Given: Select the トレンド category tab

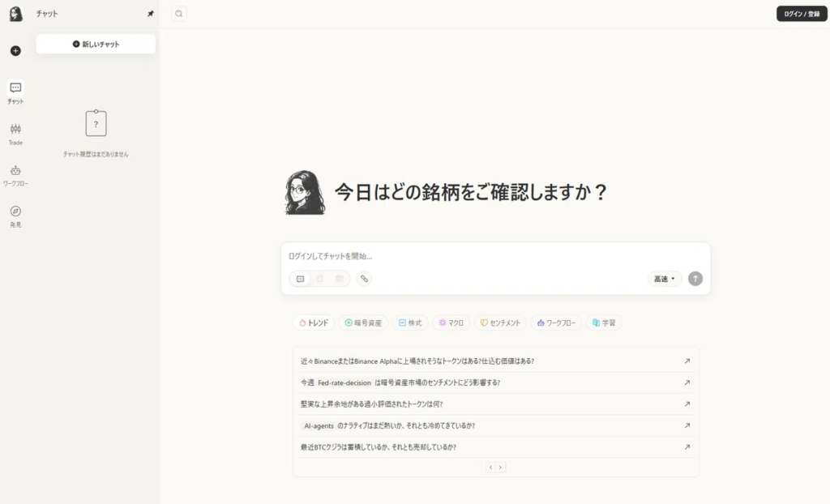Looking at the screenshot, I should coord(314,322).
